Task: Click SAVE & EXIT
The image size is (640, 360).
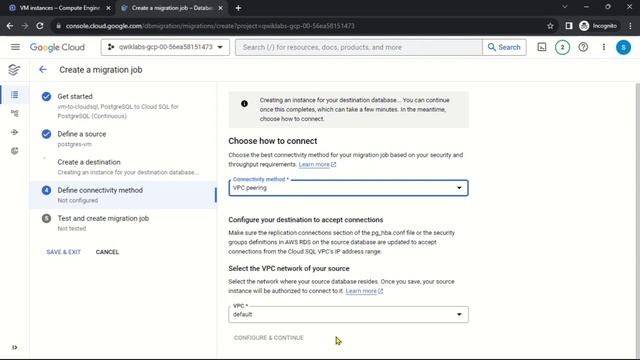Action: click(63, 252)
